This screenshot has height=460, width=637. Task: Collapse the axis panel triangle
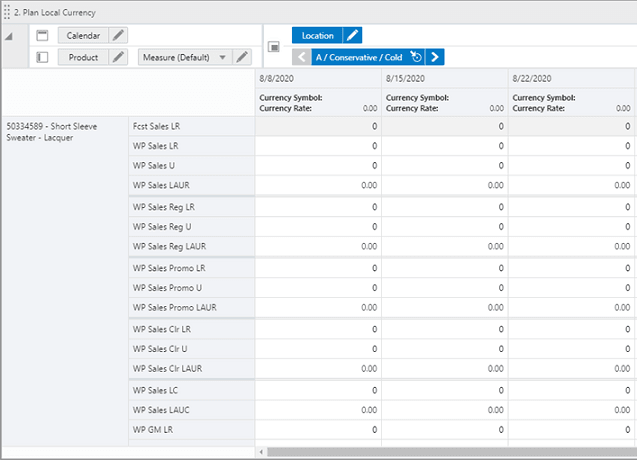[9, 37]
